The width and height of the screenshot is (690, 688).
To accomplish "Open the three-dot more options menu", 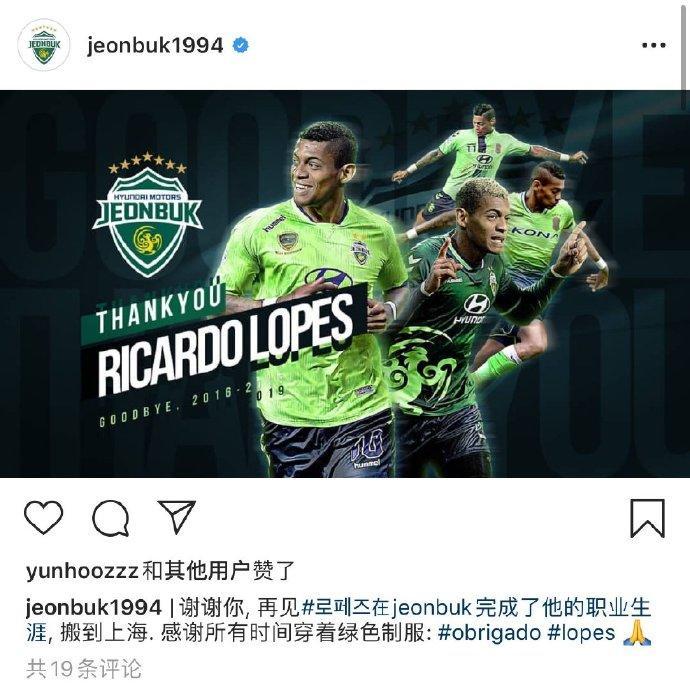I will click(x=653, y=45).
